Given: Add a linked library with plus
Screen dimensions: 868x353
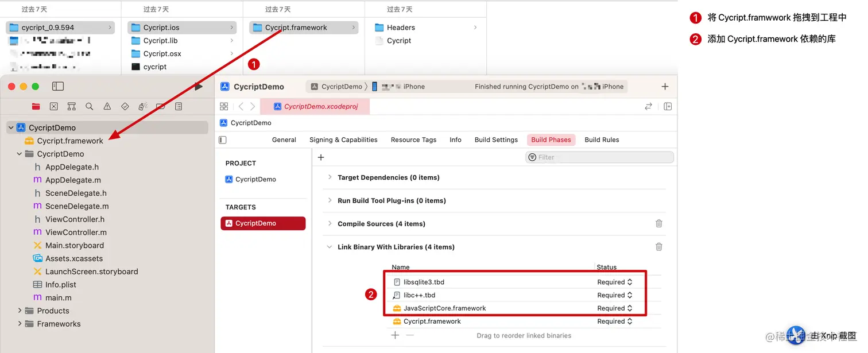Looking at the screenshot, I should [395, 335].
